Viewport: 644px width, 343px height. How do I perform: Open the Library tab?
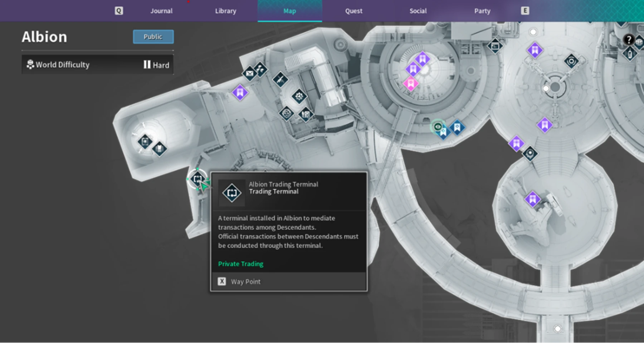[225, 11]
